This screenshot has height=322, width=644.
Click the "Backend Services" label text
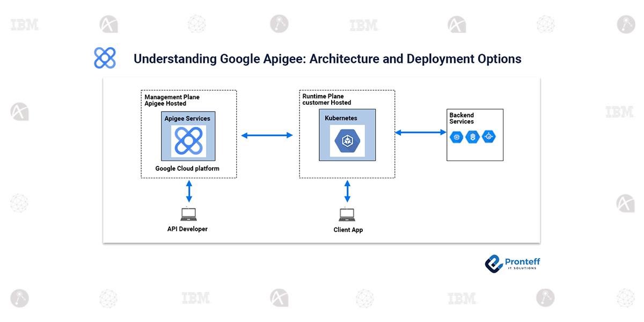[462, 118]
